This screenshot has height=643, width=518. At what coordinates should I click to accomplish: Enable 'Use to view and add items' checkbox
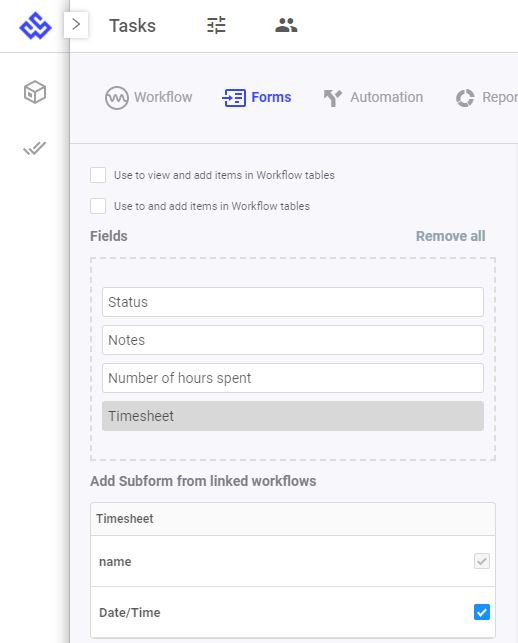[x=98, y=175]
